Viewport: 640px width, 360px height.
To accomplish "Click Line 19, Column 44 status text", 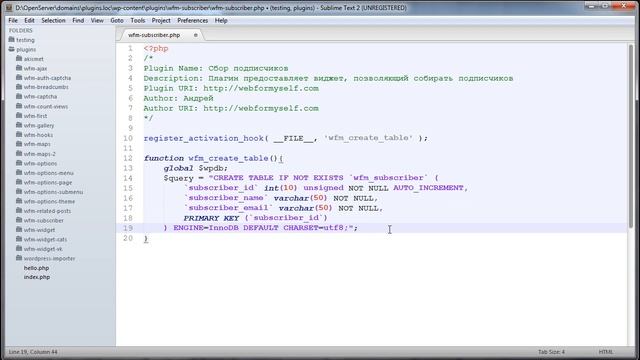I will pos(33,352).
